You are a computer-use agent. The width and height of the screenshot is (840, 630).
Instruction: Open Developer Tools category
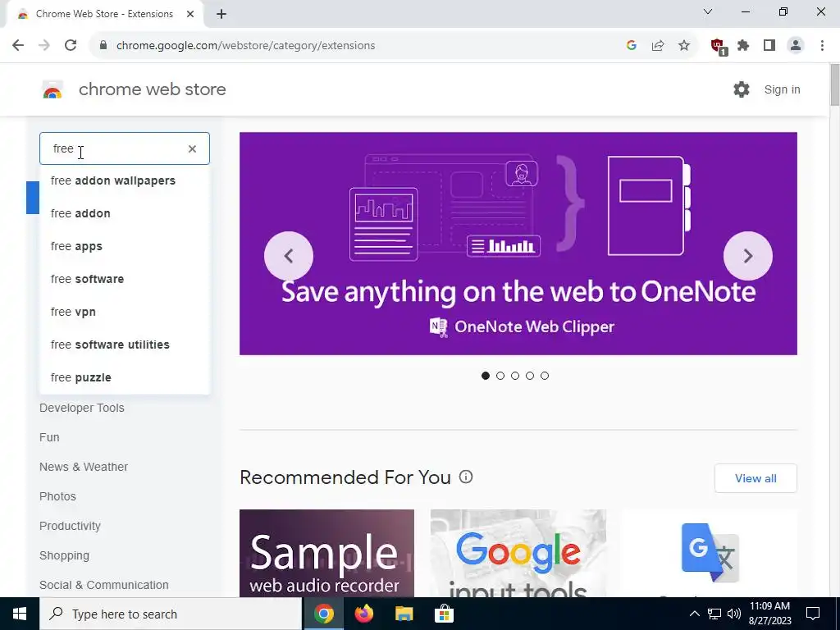pos(82,408)
